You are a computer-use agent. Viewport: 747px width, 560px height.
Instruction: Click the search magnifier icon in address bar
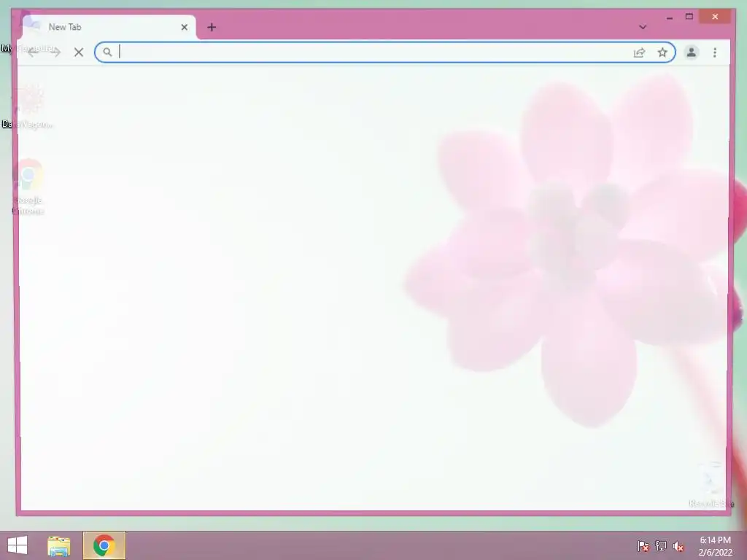(108, 52)
